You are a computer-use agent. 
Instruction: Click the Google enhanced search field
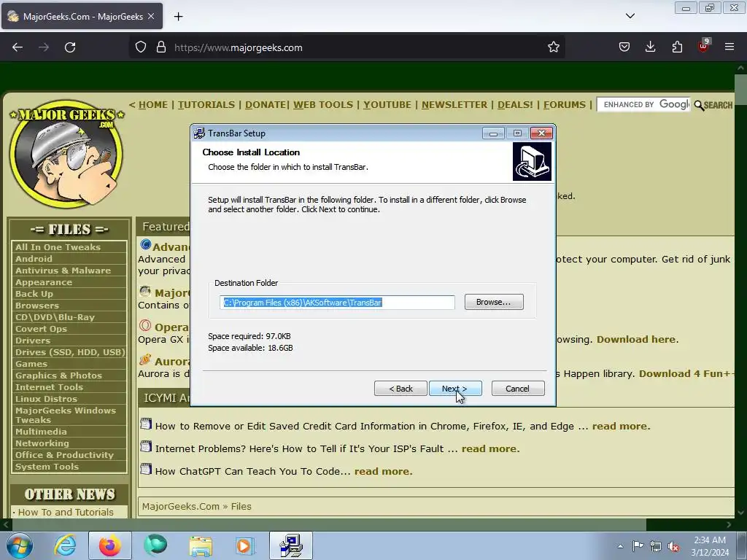pos(643,105)
